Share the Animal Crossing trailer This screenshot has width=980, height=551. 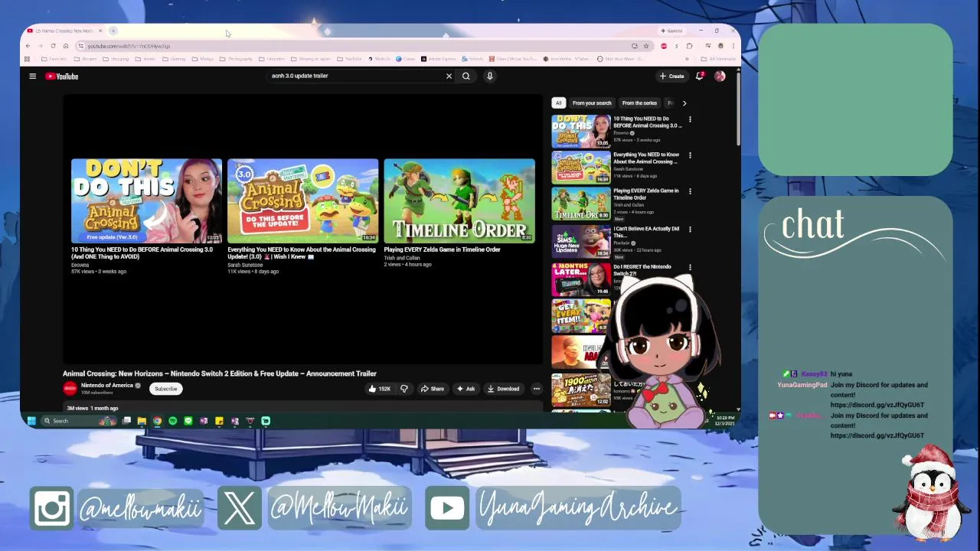tap(433, 389)
